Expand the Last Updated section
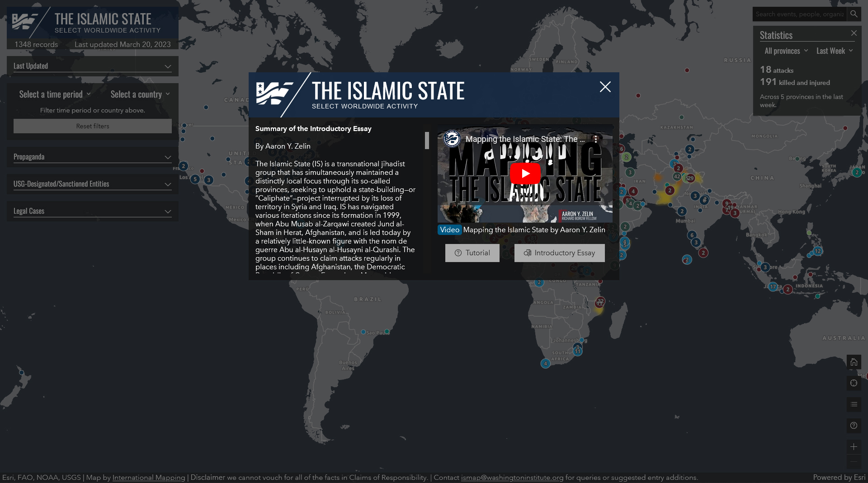The width and height of the screenshot is (868, 483). coord(93,66)
